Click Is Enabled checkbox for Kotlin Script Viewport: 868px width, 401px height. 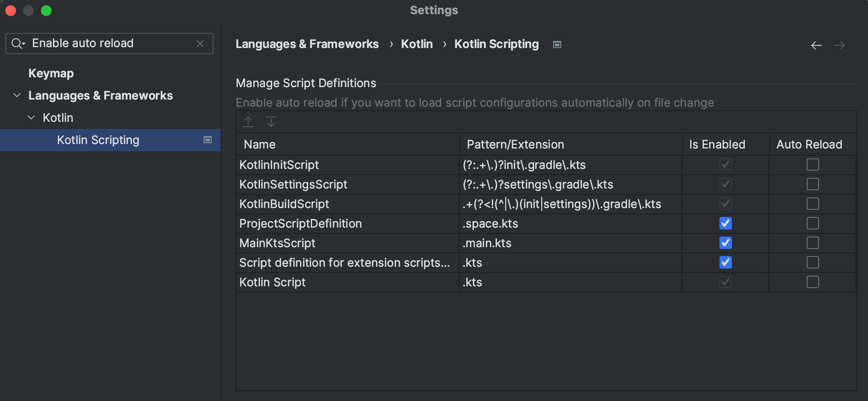pos(726,282)
